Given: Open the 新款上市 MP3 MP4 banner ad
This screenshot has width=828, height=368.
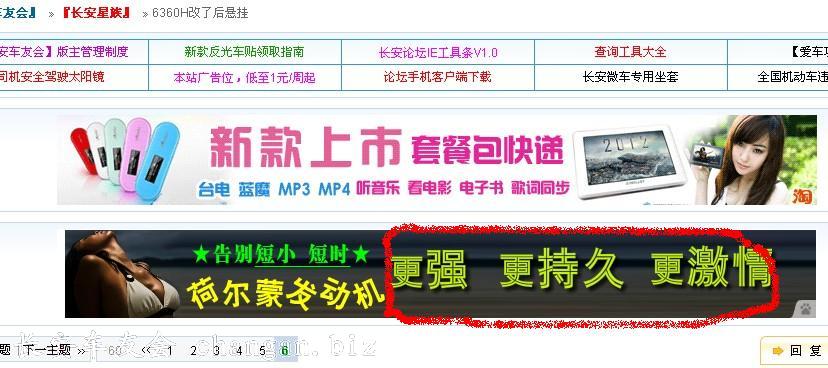Looking at the screenshot, I should (437, 160).
